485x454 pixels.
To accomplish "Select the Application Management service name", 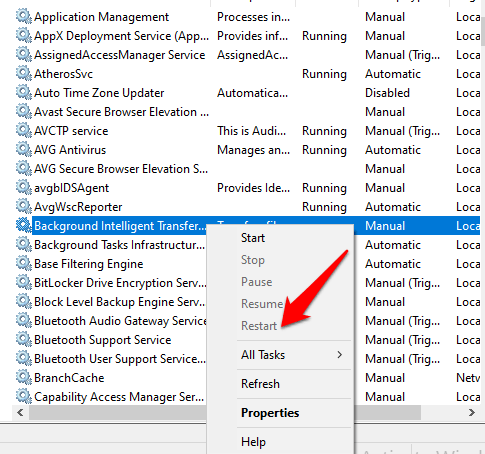I will [x=101, y=17].
